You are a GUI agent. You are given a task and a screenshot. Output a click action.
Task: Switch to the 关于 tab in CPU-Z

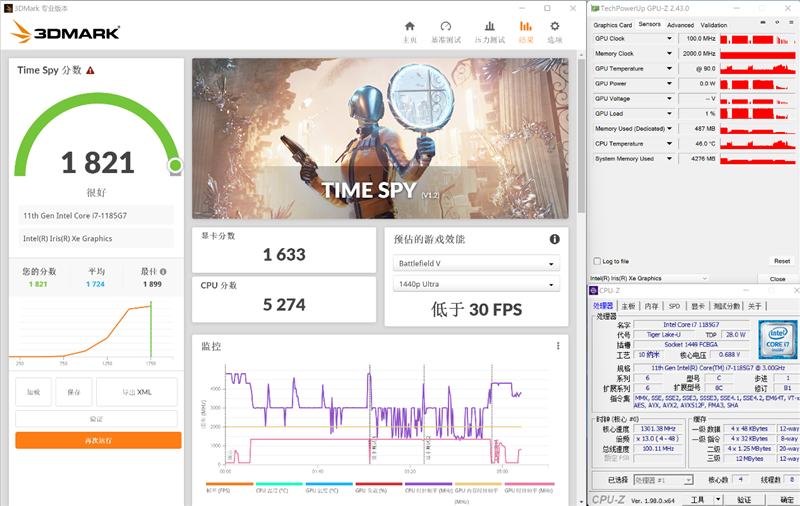tap(755, 306)
